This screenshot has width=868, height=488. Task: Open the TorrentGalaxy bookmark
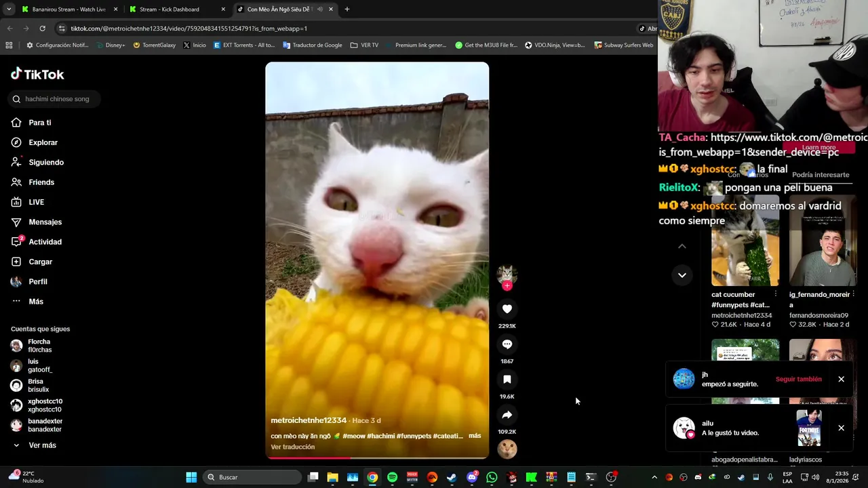154,45
